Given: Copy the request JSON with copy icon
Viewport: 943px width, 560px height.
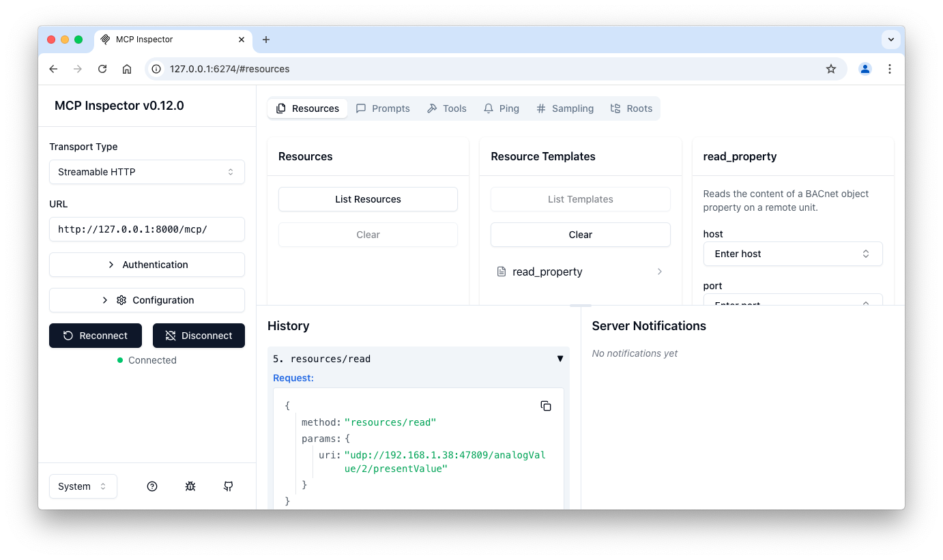Looking at the screenshot, I should 546,406.
